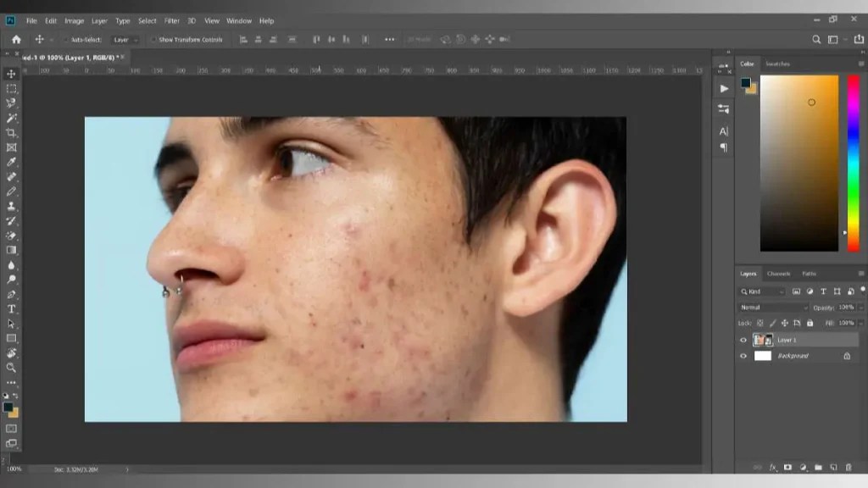Open the search magnifier in the options bar

(x=815, y=39)
